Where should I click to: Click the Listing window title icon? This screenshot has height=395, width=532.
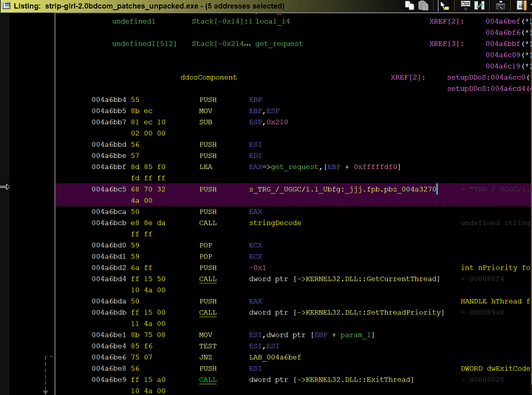pos(6,5)
